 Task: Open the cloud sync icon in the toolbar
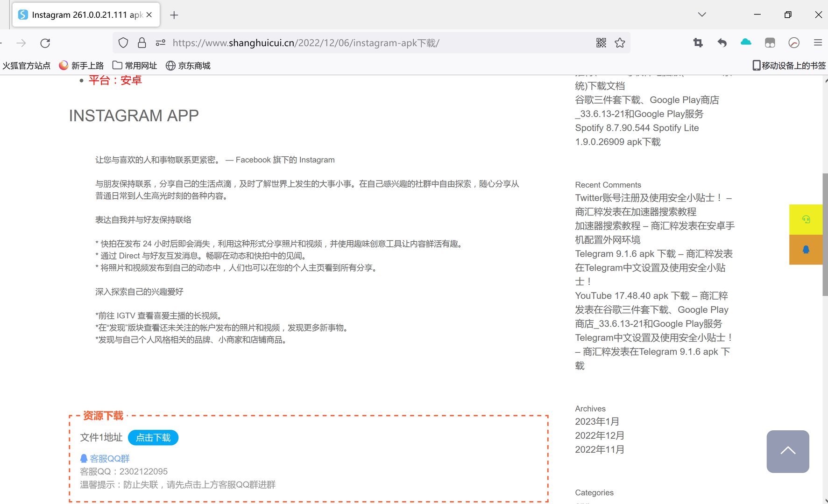point(745,42)
